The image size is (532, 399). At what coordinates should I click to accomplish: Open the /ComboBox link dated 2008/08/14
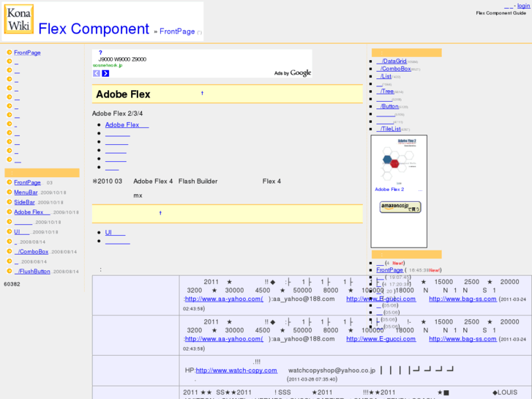point(31,252)
